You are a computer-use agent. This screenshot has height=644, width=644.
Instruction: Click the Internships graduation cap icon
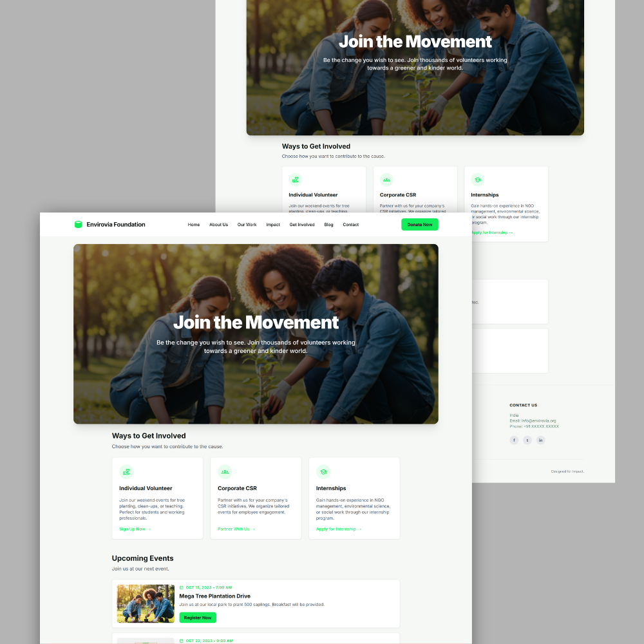click(323, 471)
